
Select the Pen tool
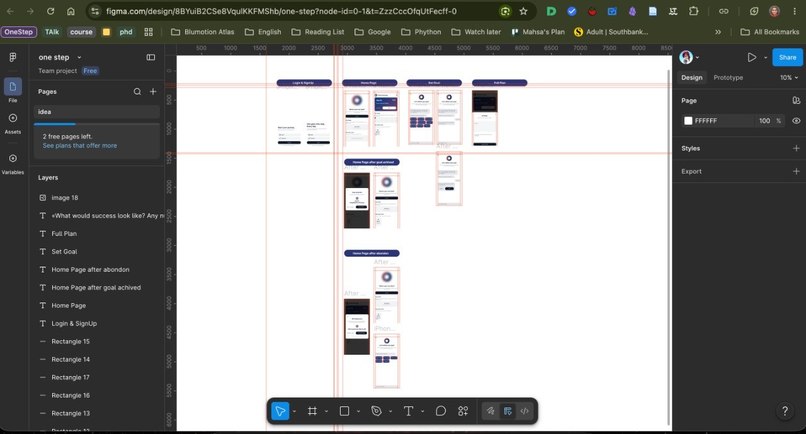pos(376,411)
